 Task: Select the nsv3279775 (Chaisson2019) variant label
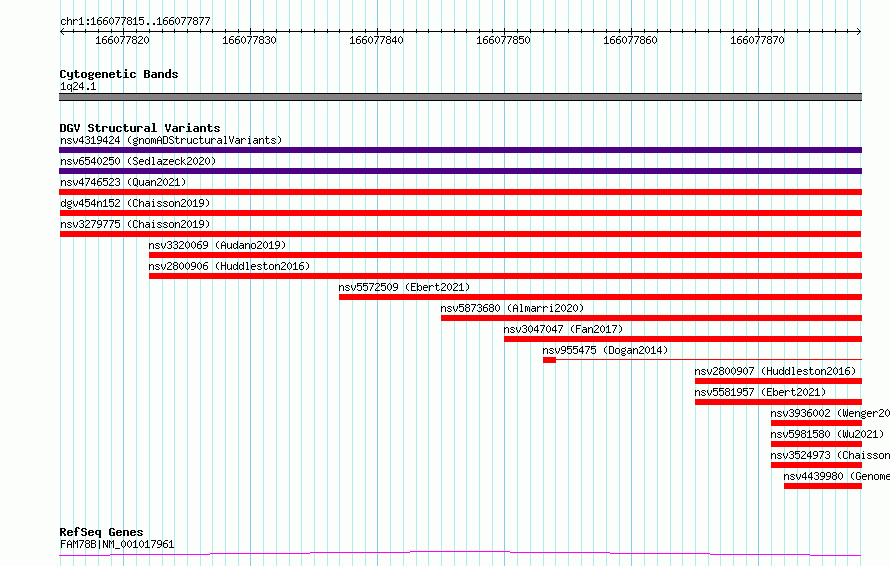pyautogui.click(x=135, y=224)
